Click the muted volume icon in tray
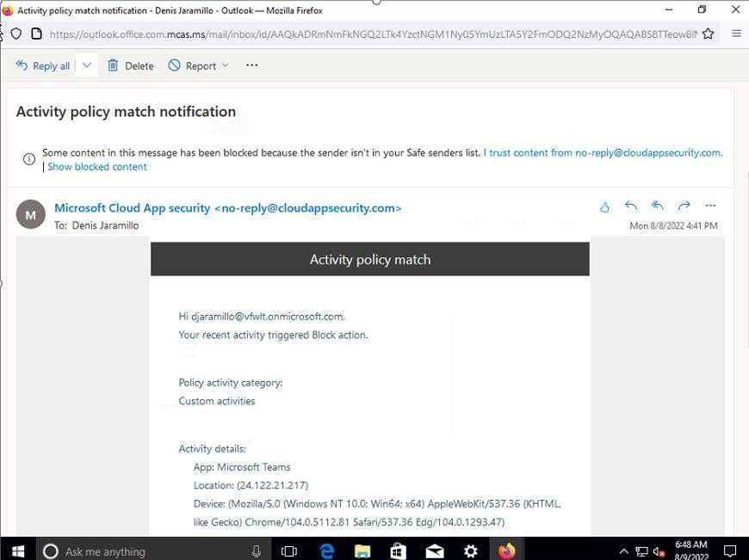Viewport: 749px width, 560px height. coord(659,552)
